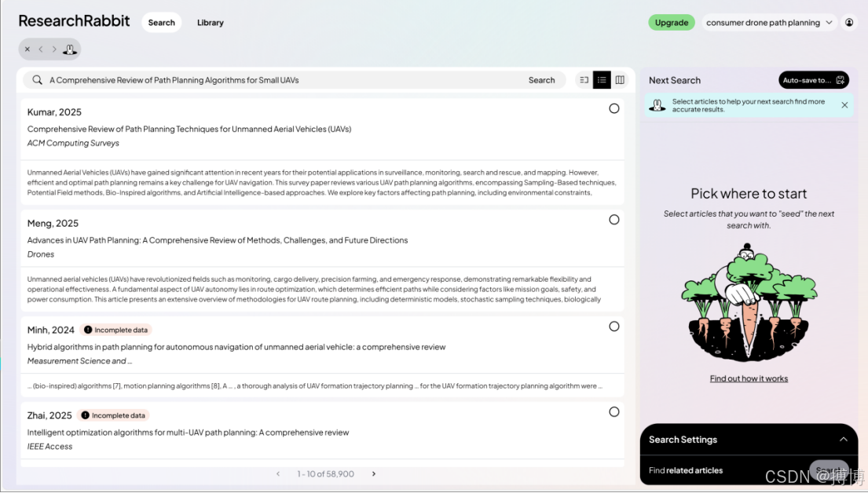Image resolution: width=868 pixels, height=493 pixels.
Task: Click the Kumar article abstract text
Action: pos(322,183)
